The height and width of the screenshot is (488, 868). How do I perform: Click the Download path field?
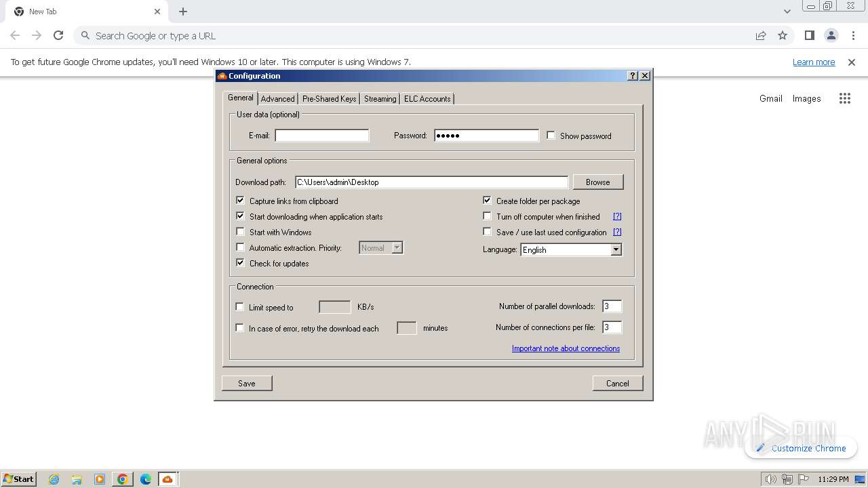click(431, 182)
